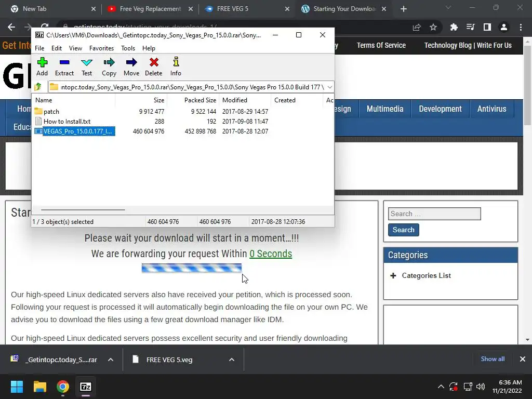Screen dimensions: 532x399
Task: Open the Tools menu in 7-Zip
Action: click(128, 48)
